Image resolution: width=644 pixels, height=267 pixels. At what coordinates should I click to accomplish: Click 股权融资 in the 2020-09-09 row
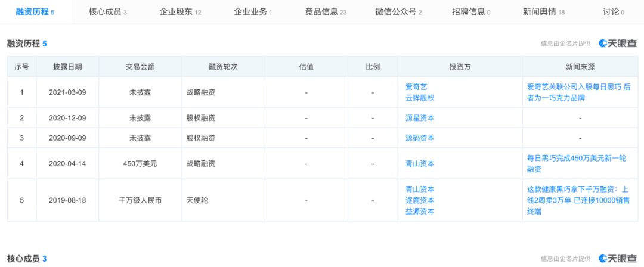pos(201,138)
